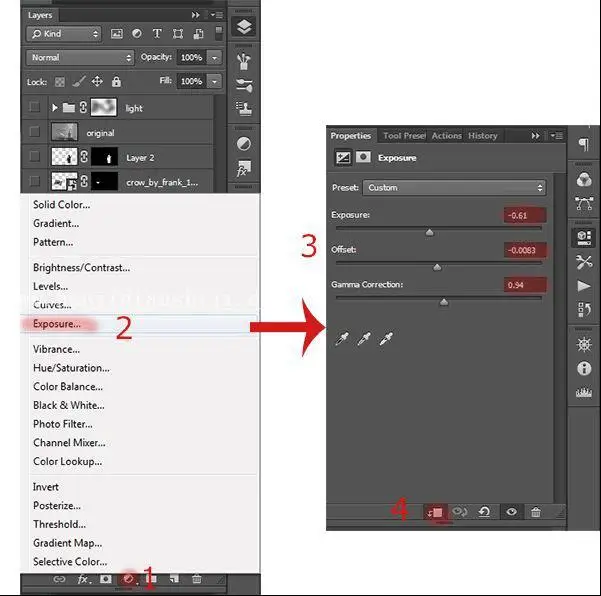This screenshot has width=601, height=596.
Task: Filter layers by smart object icon
Action: click(x=198, y=34)
